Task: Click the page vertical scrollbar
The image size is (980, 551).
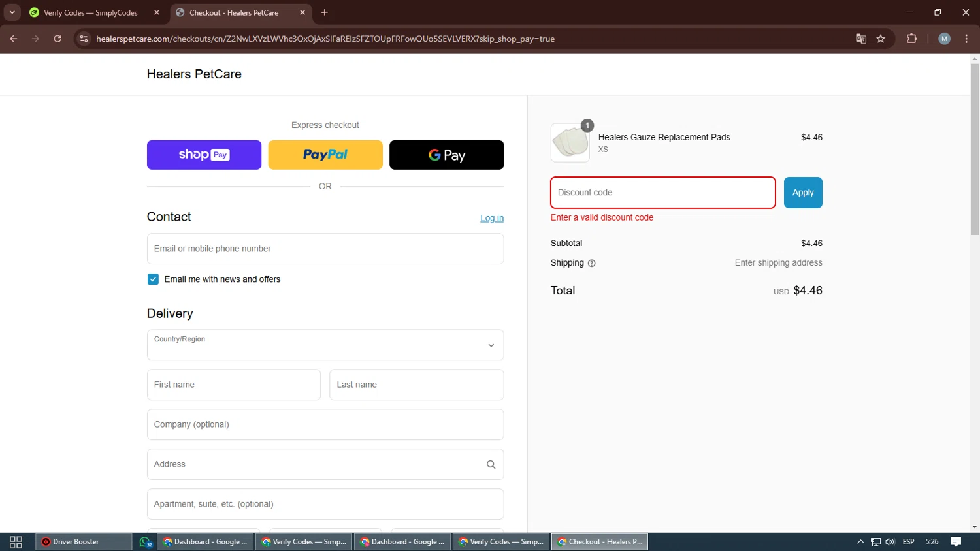Action: (x=975, y=149)
